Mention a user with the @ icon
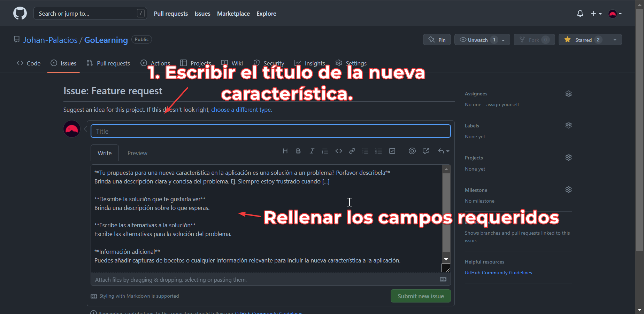The height and width of the screenshot is (314, 644). click(412, 151)
